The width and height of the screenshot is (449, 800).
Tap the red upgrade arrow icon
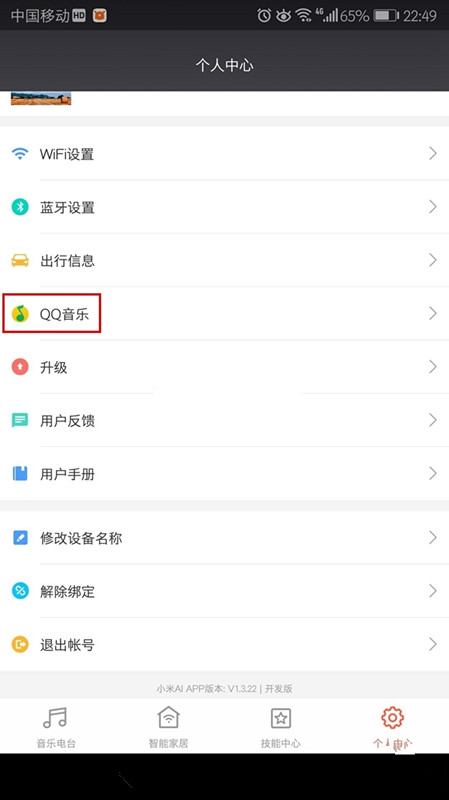coord(20,367)
